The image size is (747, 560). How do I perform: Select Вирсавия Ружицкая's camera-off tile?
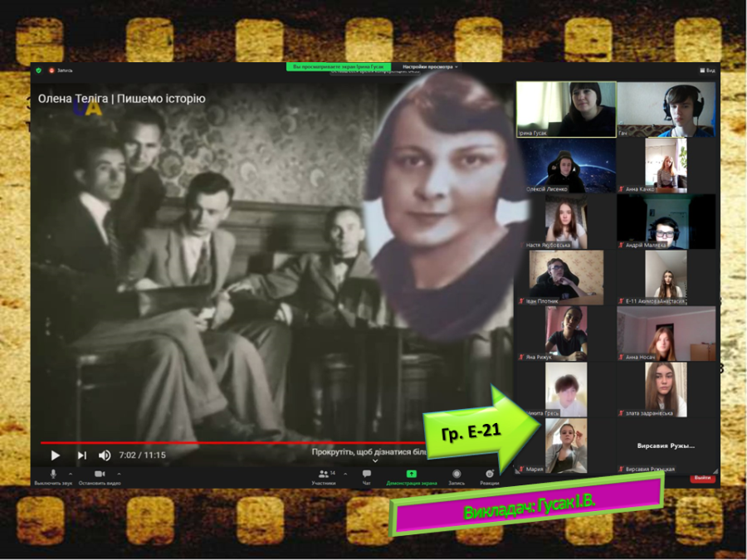tap(666, 446)
